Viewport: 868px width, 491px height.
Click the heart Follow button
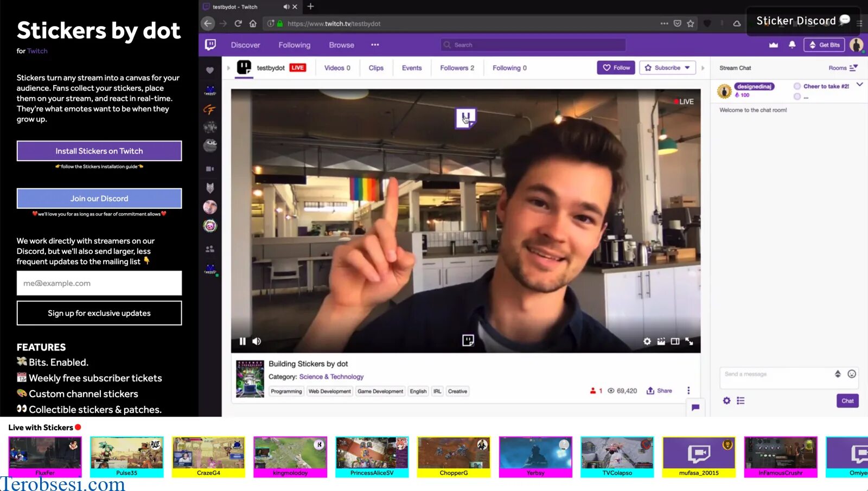[615, 67]
